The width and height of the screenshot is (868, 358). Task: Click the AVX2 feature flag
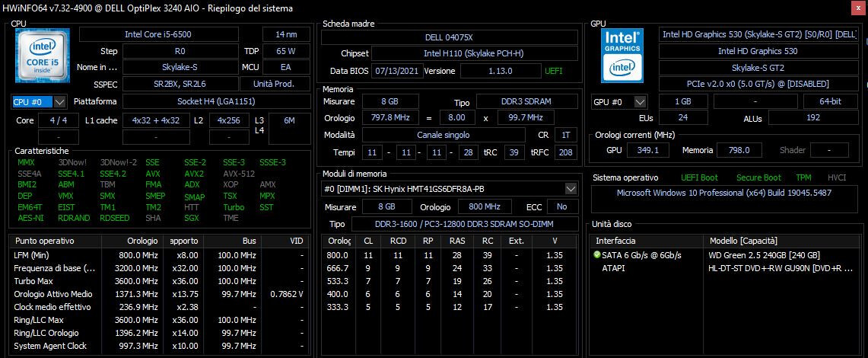point(194,174)
